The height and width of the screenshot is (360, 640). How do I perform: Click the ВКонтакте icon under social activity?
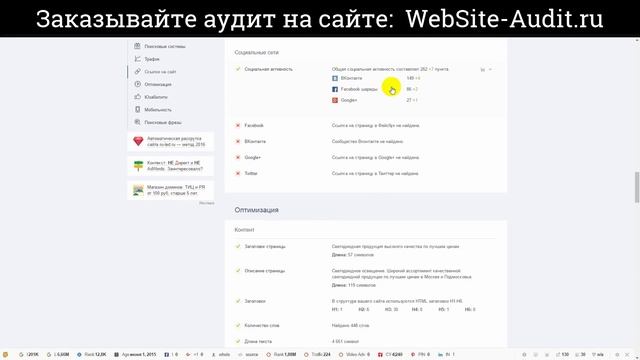point(335,78)
